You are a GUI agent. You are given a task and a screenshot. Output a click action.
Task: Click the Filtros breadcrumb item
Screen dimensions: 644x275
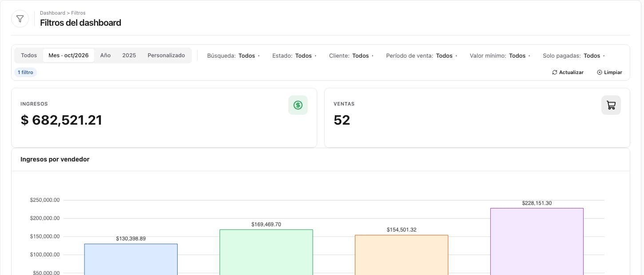[x=78, y=13]
